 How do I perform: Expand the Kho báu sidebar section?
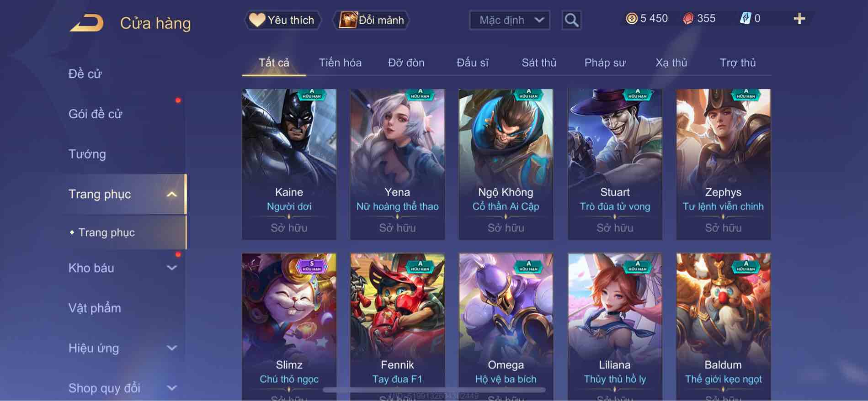(172, 268)
